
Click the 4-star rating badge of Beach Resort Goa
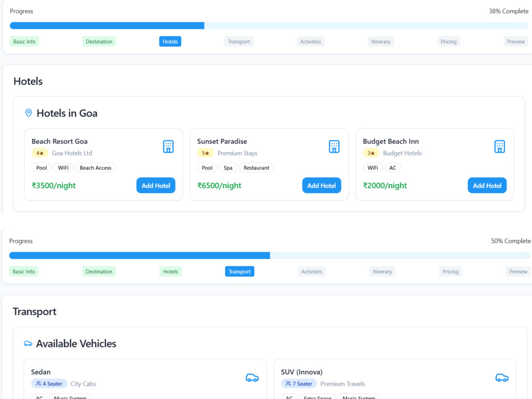coord(40,153)
